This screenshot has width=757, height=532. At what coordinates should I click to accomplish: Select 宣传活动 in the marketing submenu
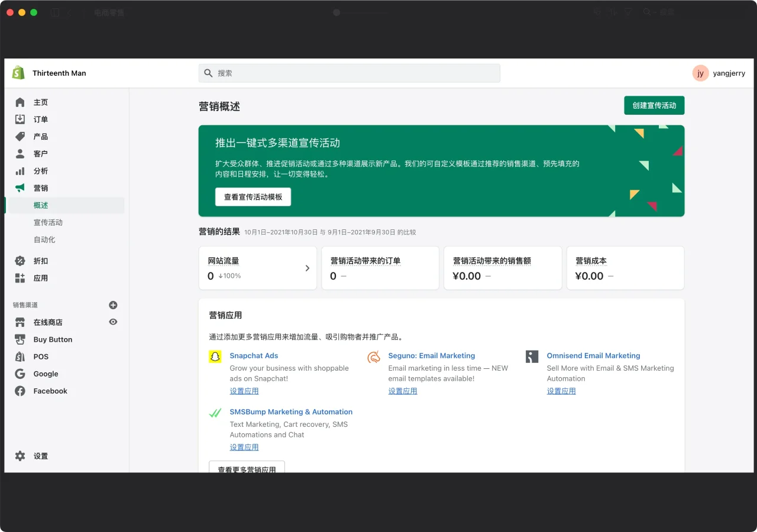tap(48, 222)
